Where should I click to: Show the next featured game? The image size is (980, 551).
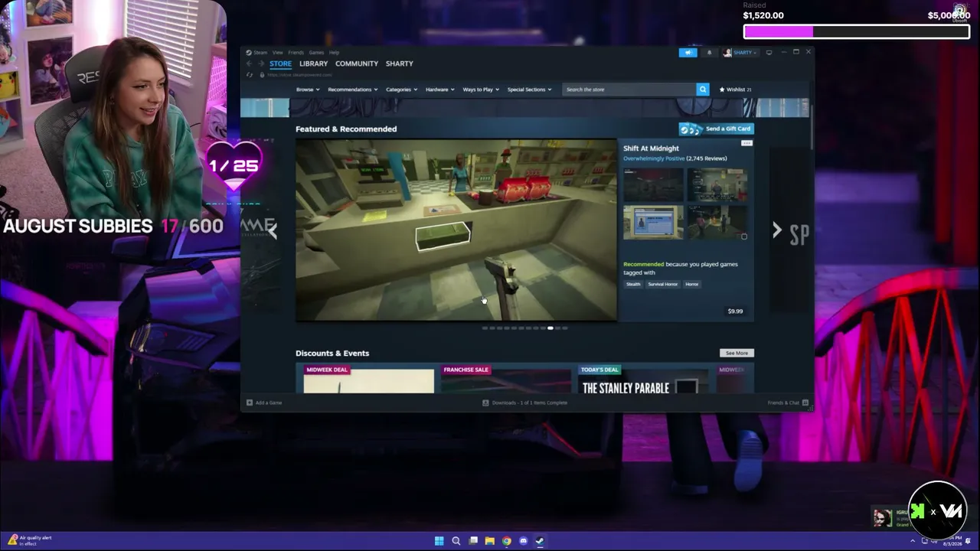(x=776, y=230)
